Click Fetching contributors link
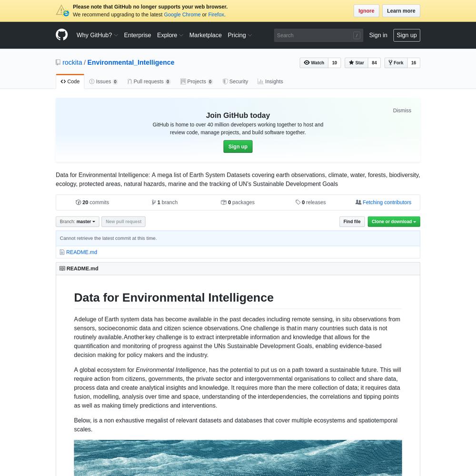 pyautogui.click(x=387, y=202)
